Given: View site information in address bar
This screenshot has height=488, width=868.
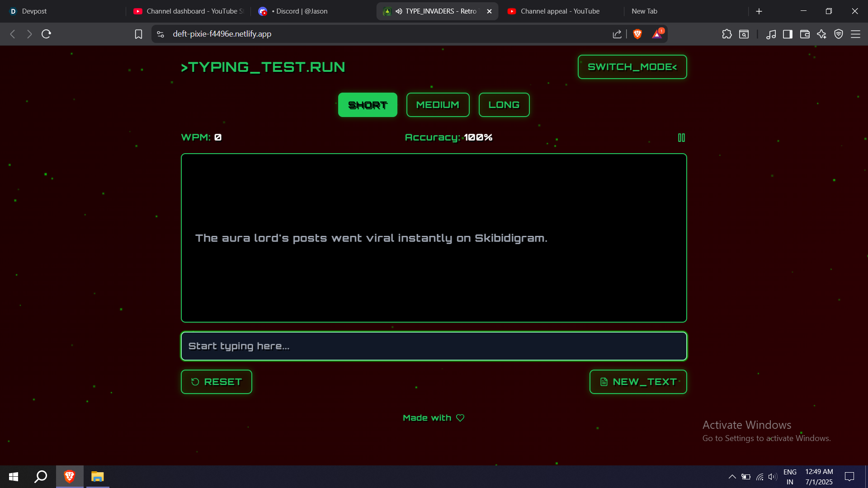Looking at the screenshot, I should tap(160, 34).
